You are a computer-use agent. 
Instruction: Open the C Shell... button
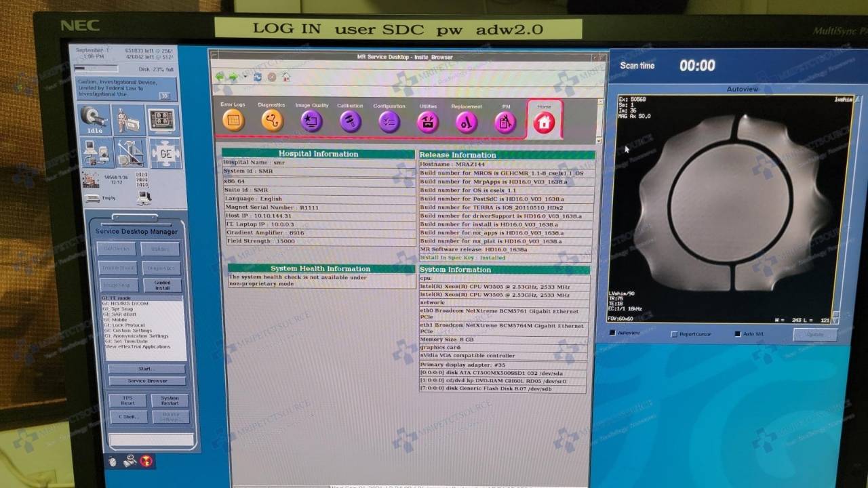pyautogui.click(x=128, y=417)
